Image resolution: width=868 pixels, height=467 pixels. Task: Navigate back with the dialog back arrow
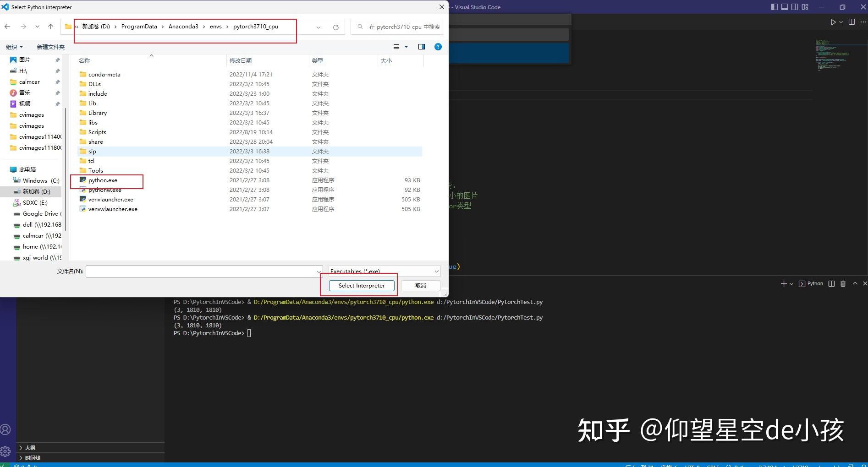click(7, 26)
